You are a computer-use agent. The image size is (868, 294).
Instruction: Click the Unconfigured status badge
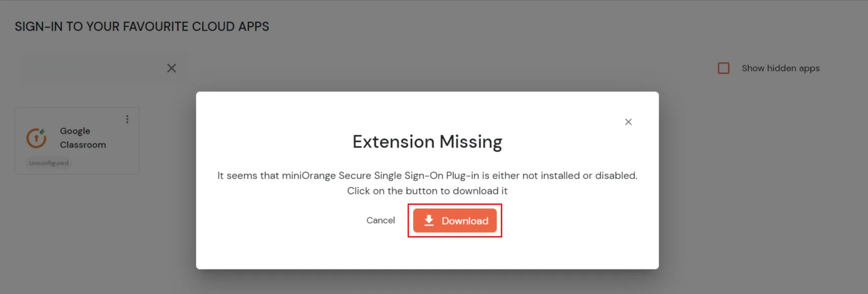coord(48,163)
